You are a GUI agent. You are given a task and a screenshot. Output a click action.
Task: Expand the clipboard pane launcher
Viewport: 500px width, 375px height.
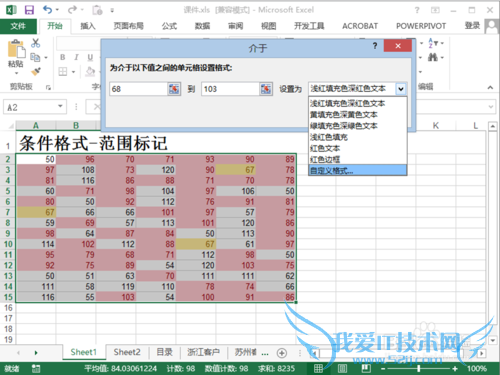pos(48,87)
